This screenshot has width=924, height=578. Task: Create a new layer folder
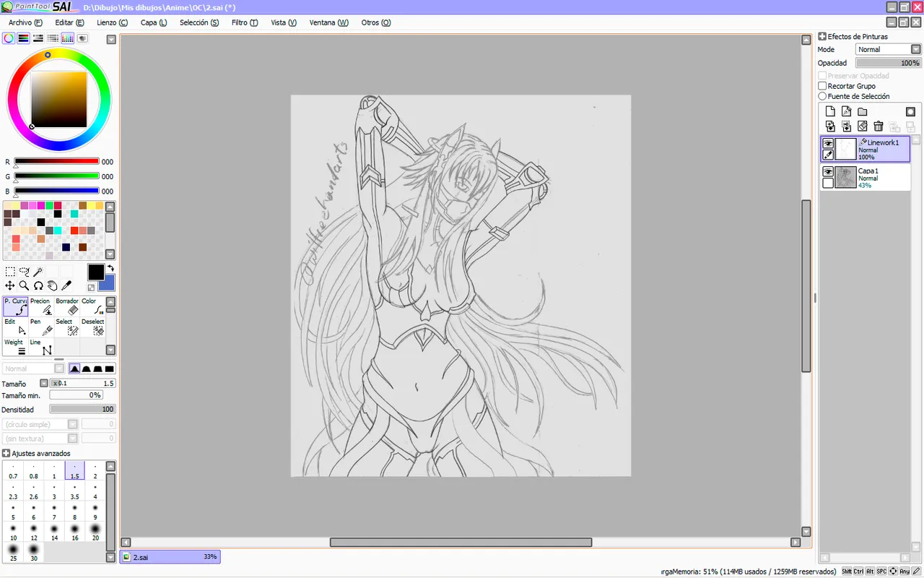[x=863, y=111]
